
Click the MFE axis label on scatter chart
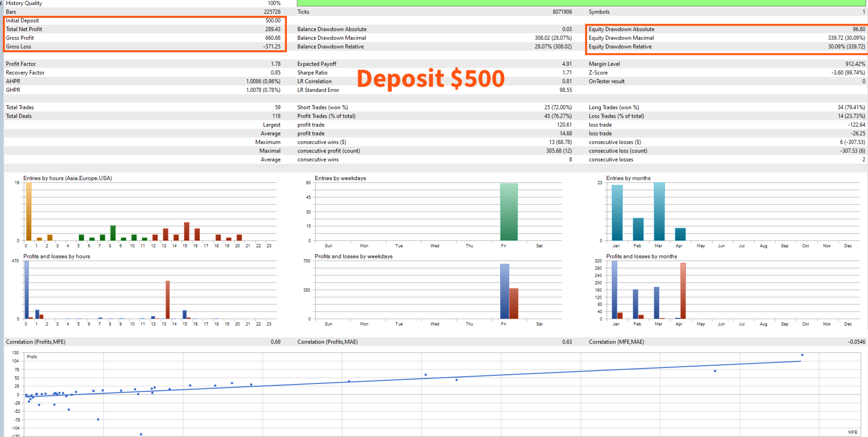(x=852, y=432)
